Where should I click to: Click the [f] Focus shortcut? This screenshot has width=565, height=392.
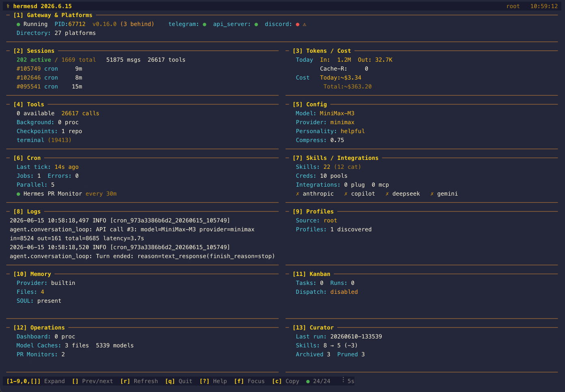pyautogui.click(x=249, y=381)
